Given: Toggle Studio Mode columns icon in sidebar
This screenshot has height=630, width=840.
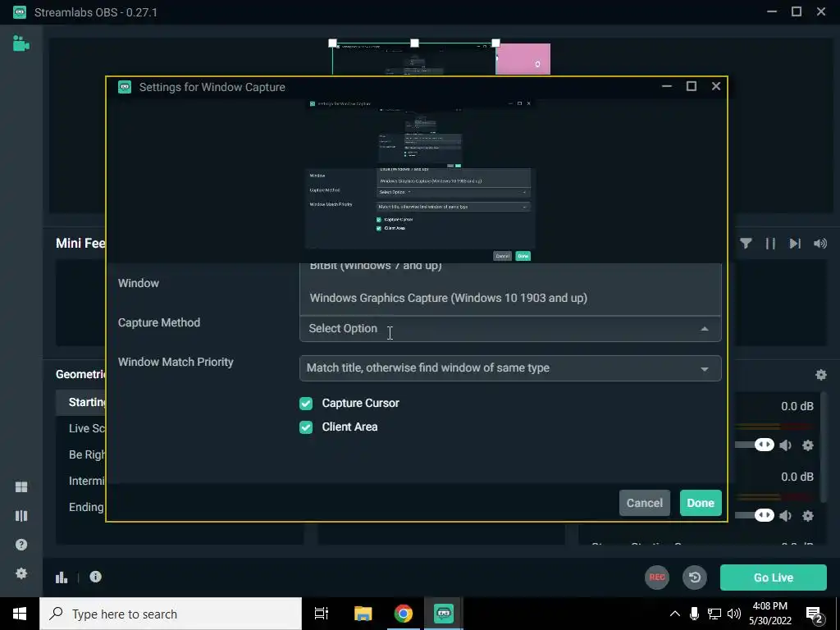Looking at the screenshot, I should coord(21,516).
